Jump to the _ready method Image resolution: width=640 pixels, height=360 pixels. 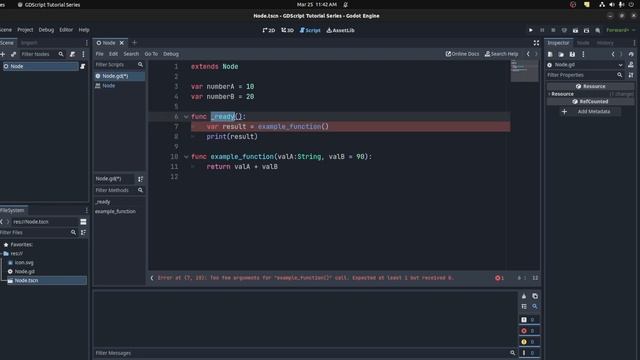(x=103, y=202)
